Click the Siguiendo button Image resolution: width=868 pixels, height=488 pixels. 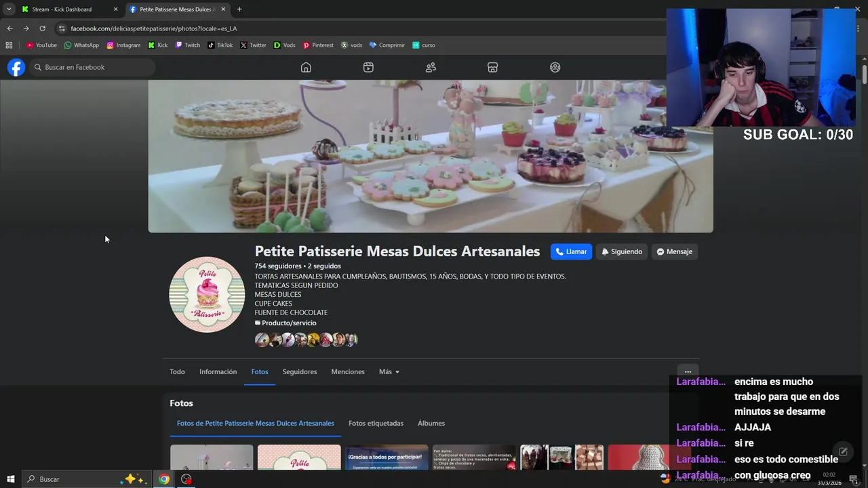pyautogui.click(x=621, y=251)
